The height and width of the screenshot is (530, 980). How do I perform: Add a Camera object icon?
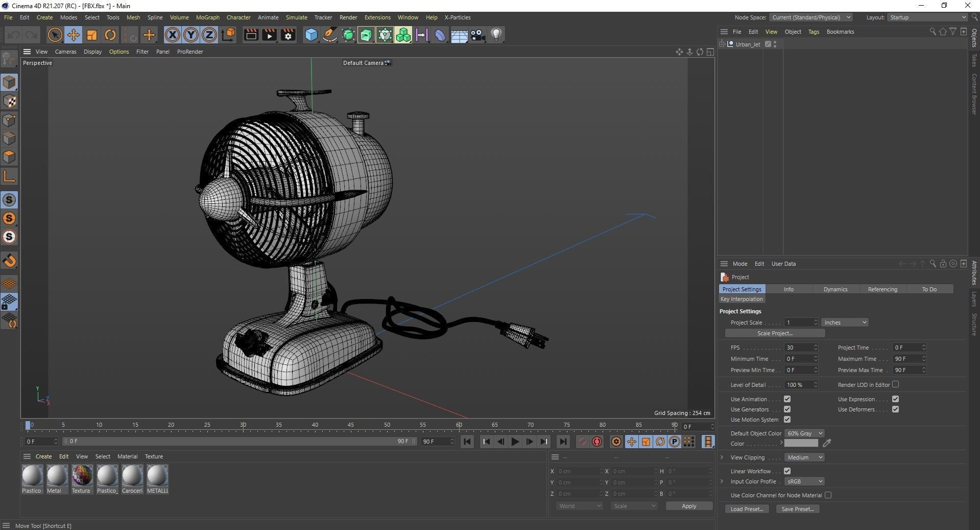[477, 35]
